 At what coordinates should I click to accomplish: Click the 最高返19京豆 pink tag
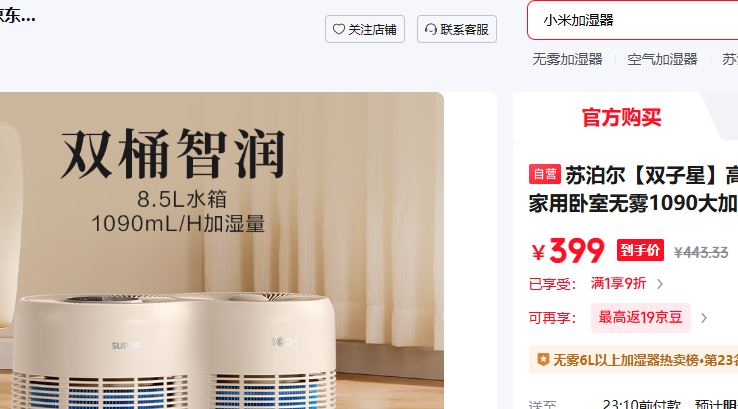pos(641,318)
